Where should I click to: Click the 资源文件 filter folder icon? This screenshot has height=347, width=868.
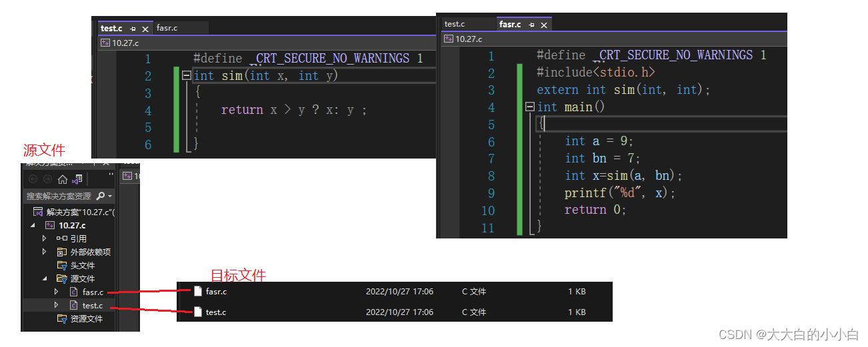point(62,318)
